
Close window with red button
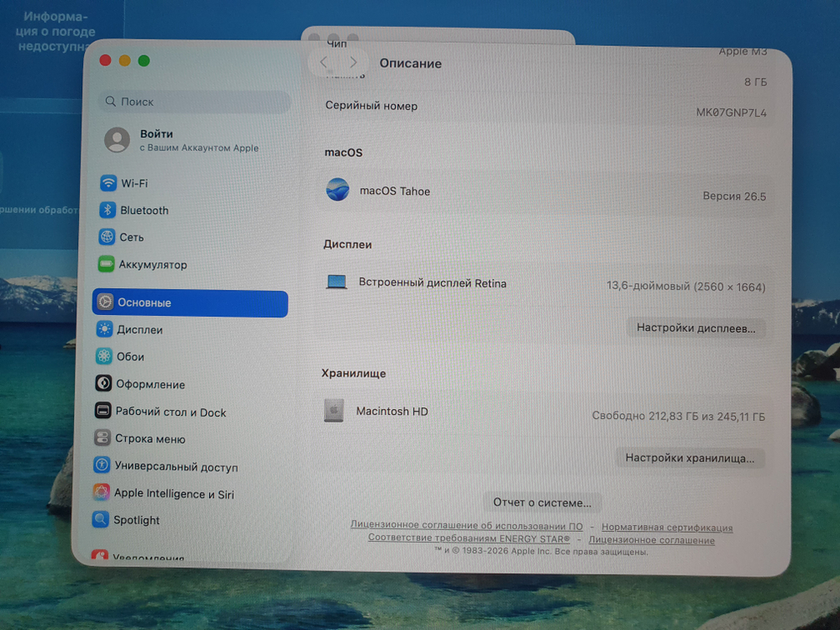click(106, 60)
